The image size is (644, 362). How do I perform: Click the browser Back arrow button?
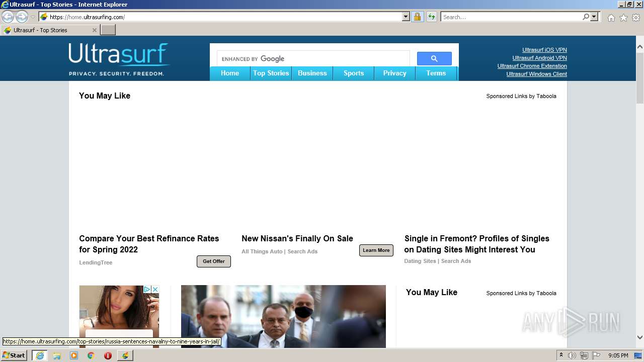[x=8, y=17]
